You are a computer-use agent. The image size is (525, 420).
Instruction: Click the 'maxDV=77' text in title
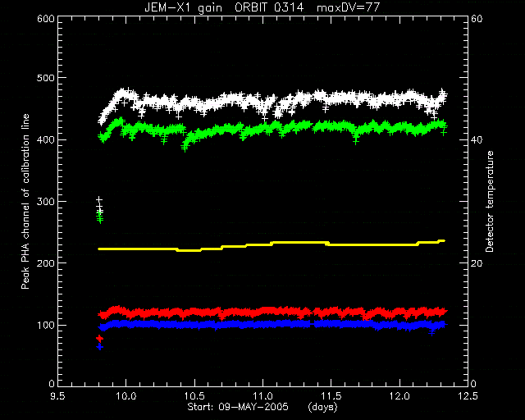pos(348,7)
